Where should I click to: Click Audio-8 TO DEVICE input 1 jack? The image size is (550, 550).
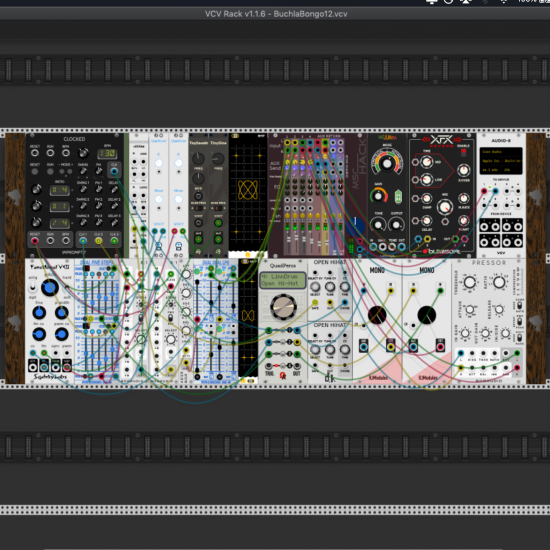point(484,191)
